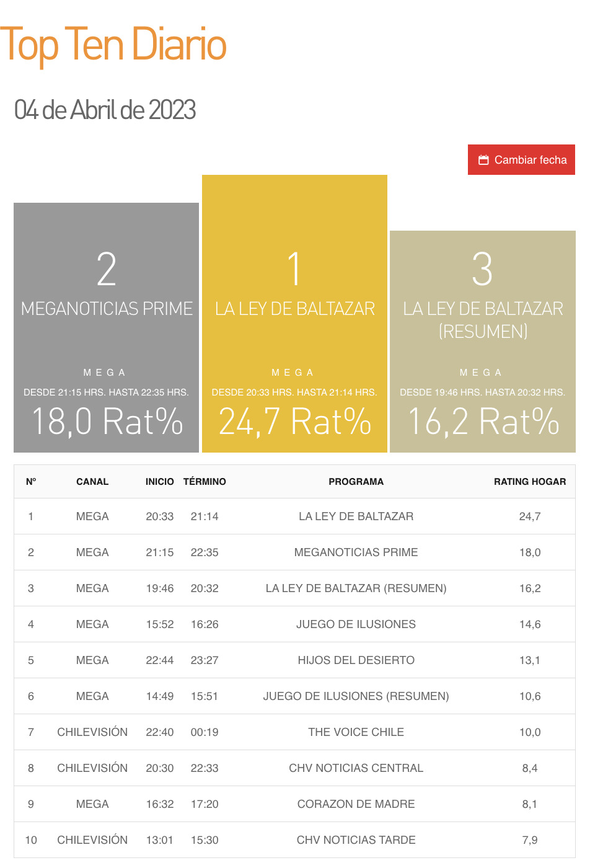Click the JUEGO DE ILUSIONES row
Image resolution: width=590 pixels, height=868 pixels.
(356, 624)
